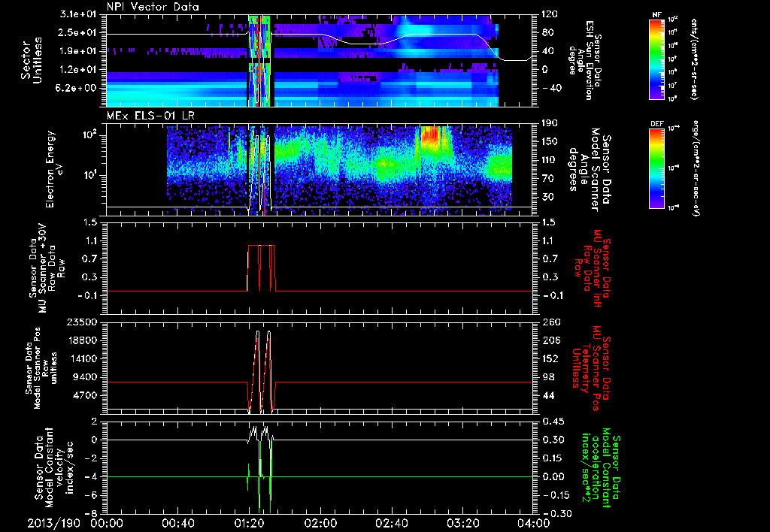Image resolution: width=770 pixels, height=532 pixels.
Task: Click the 2.5e+01 sector tick label
Action: (x=78, y=33)
